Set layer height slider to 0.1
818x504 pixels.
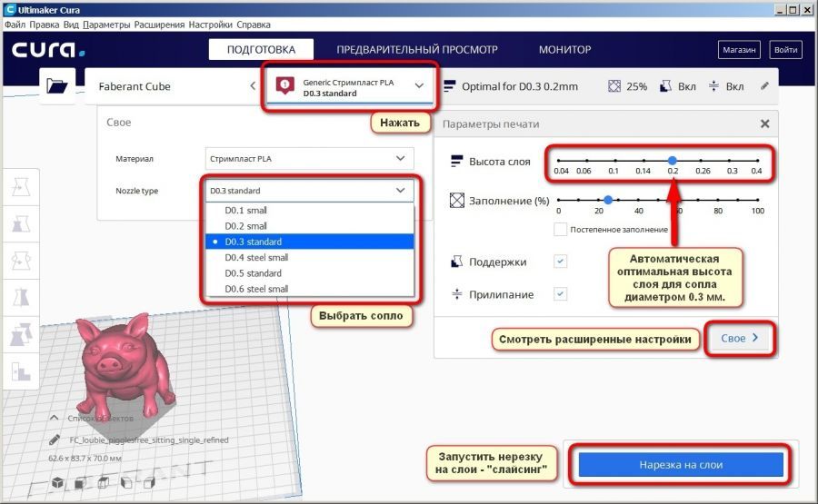pos(613,160)
